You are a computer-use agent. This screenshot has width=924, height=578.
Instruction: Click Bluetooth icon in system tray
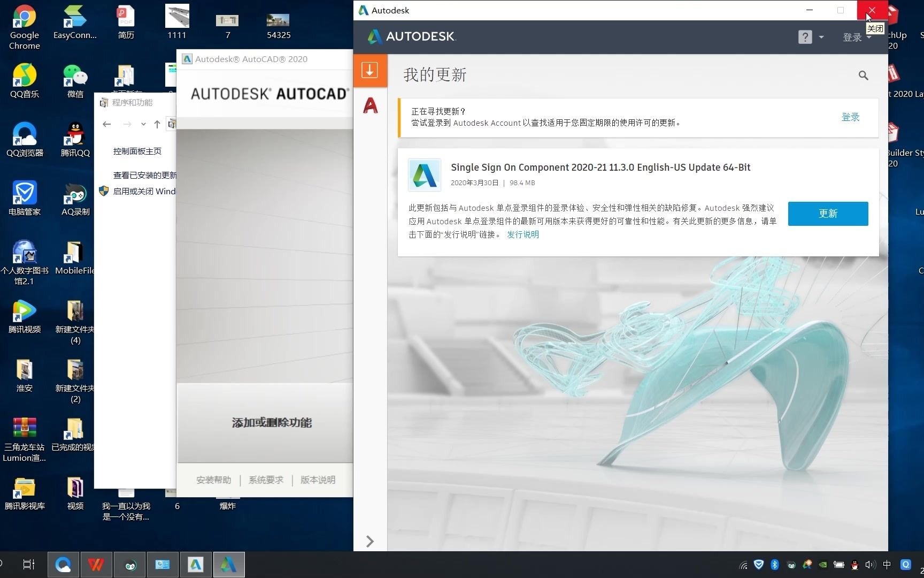[x=775, y=565]
